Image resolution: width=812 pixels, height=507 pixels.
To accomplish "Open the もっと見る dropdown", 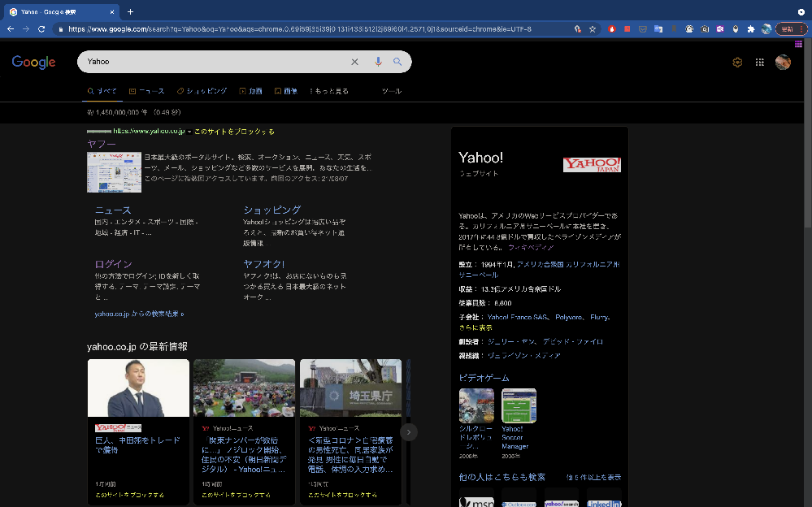I will (x=328, y=90).
